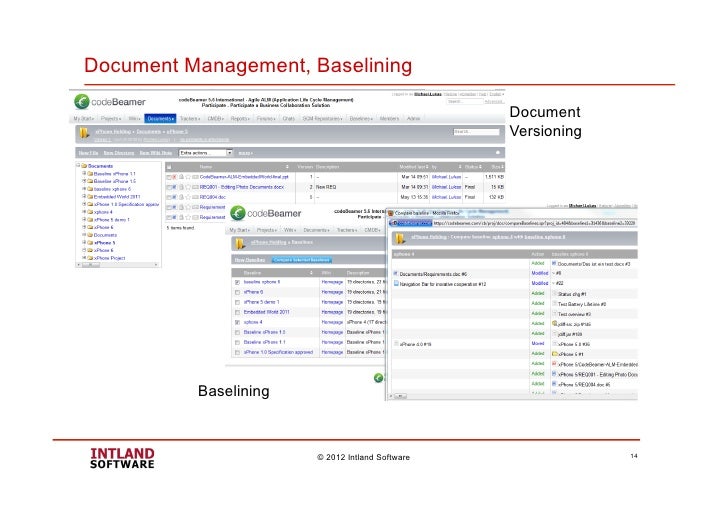Check the xPhone 1.0 Specification approved checkbox
Screen dimensions: 728x514
(x=237, y=352)
